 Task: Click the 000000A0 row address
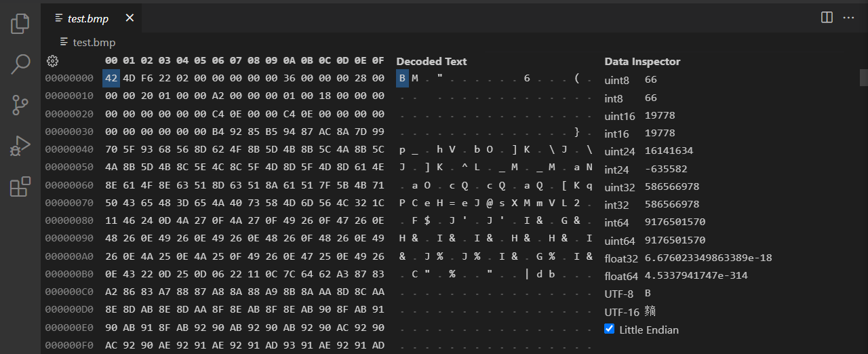tap(69, 256)
